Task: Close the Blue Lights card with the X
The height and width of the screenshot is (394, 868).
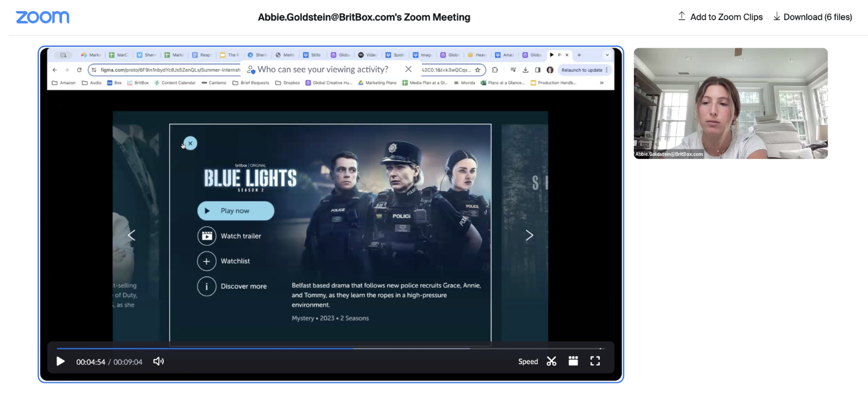Action: [x=190, y=144]
